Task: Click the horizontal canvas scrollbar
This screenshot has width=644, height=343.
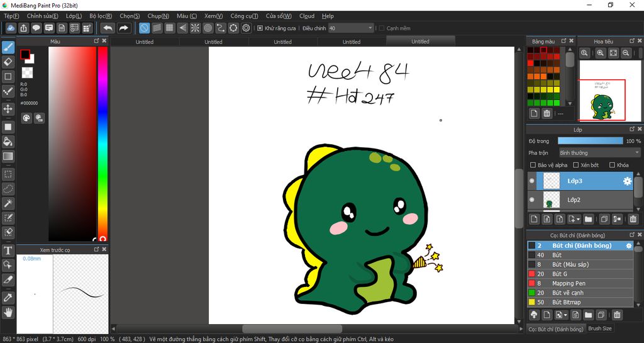Action: pyautogui.click(x=292, y=329)
